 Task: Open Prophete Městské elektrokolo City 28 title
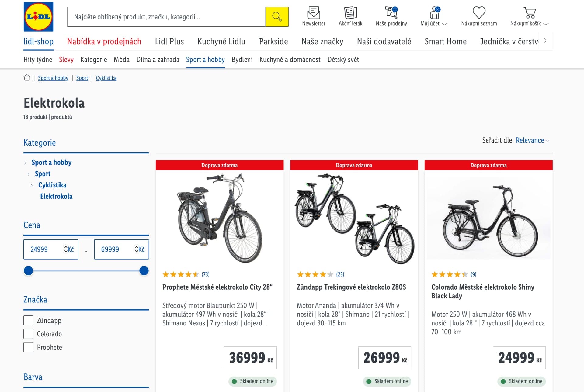(x=217, y=287)
